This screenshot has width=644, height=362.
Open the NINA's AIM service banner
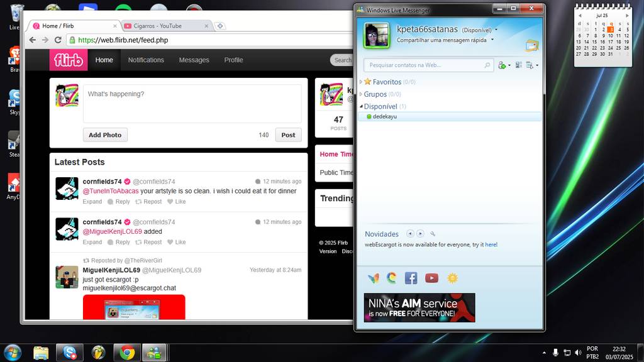[x=419, y=307]
